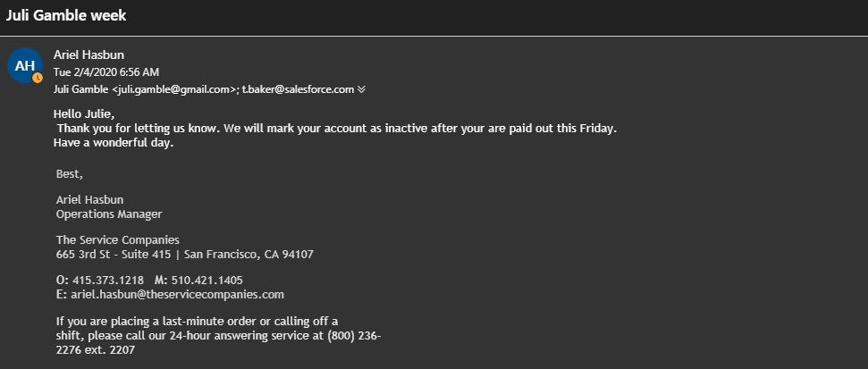Viewport: 868px width, 369px height.
Task: Click recipient Juli Gamble's Gmail address
Action: click(x=147, y=89)
